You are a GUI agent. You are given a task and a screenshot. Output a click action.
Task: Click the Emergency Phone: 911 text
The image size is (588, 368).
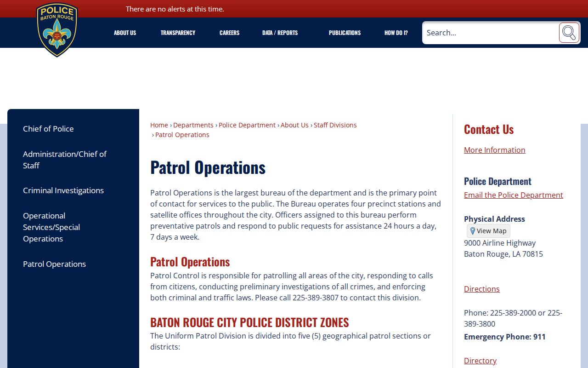(505, 337)
